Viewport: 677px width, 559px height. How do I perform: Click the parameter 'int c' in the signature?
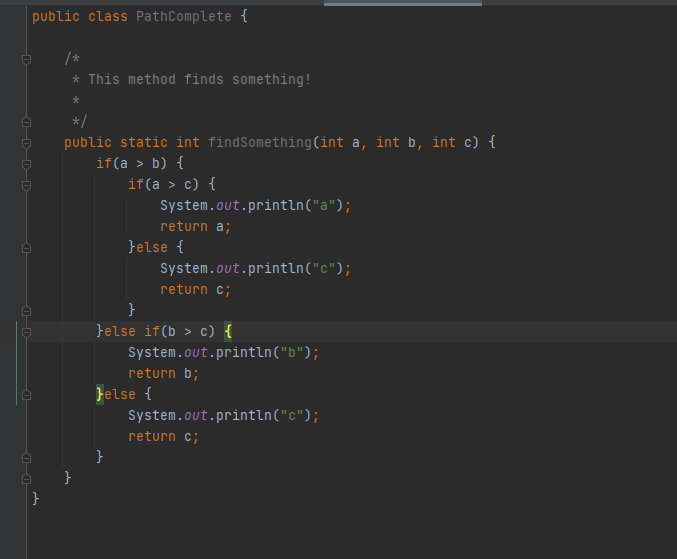click(452, 142)
